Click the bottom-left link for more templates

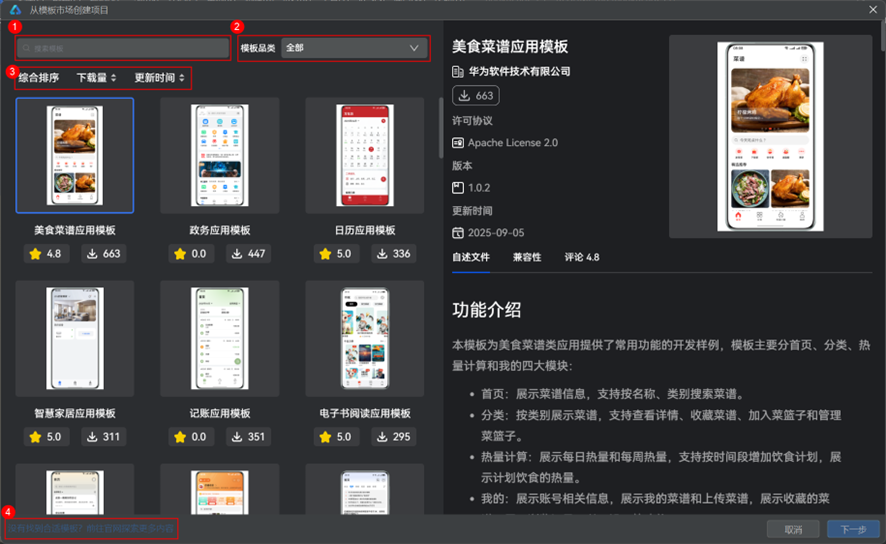tap(90, 527)
